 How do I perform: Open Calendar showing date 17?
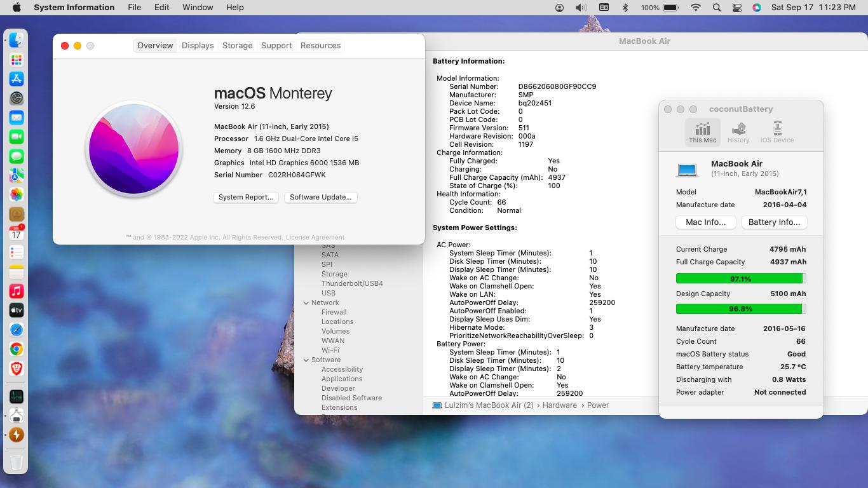click(17, 233)
